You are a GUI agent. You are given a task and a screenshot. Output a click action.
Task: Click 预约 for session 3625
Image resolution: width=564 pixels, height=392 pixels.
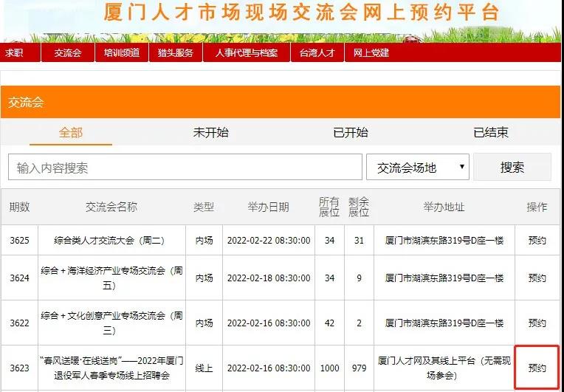click(537, 241)
